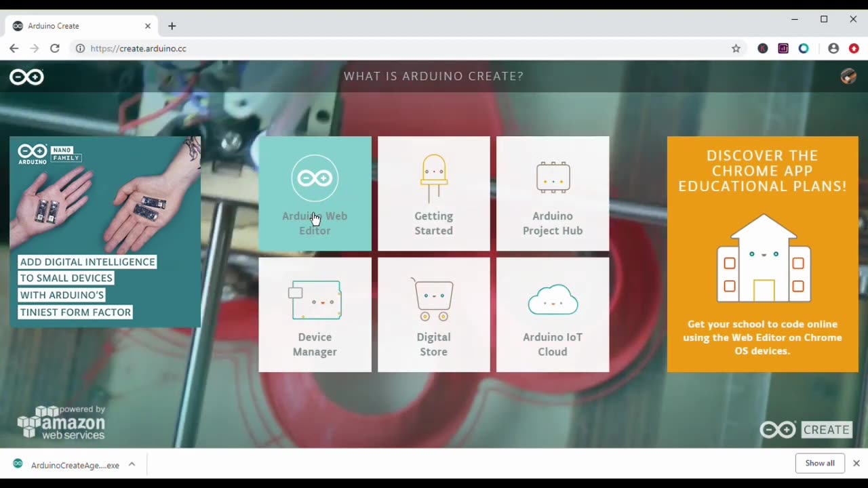Minimize the browser window
The height and width of the screenshot is (488, 868).
(795, 19)
